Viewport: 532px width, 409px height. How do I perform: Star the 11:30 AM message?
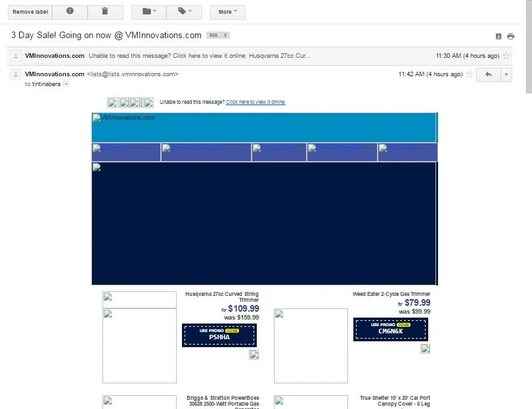[x=506, y=56]
